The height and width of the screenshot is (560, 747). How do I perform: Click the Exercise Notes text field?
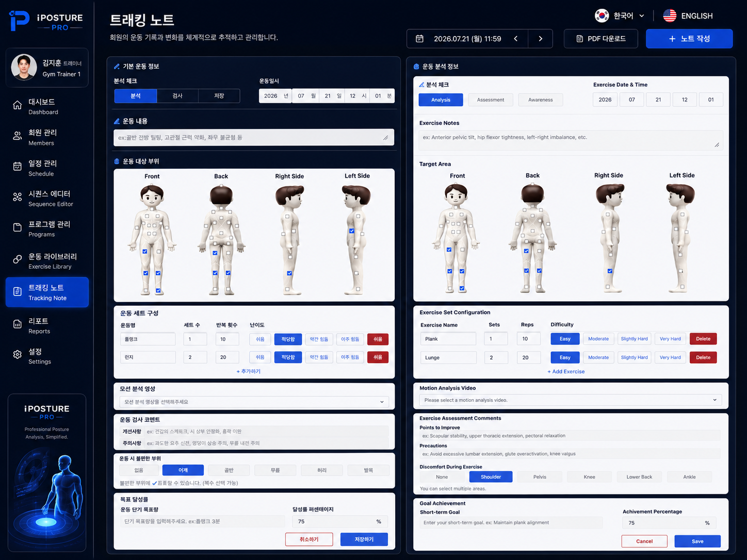point(571,140)
